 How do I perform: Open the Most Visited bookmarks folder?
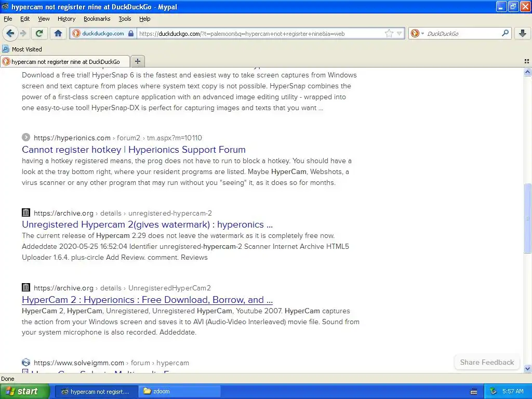pyautogui.click(x=22, y=49)
